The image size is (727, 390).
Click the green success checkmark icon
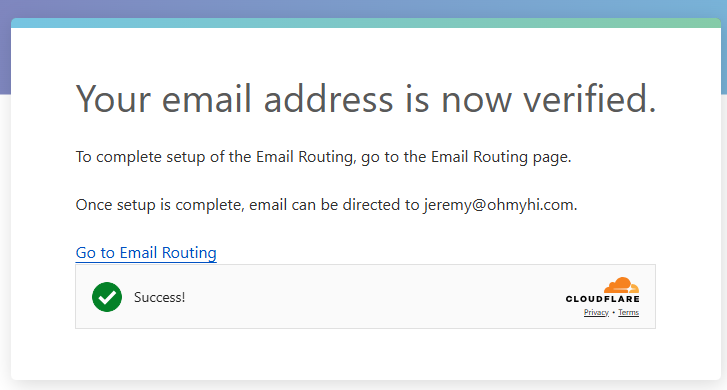point(107,297)
